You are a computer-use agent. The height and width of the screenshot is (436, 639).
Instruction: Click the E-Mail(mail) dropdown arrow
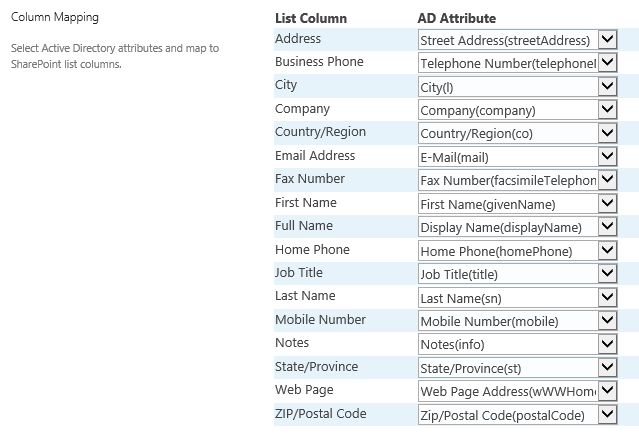point(607,157)
